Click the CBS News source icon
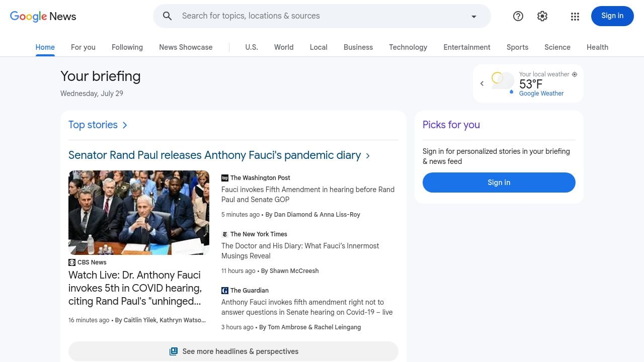The image size is (644, 362). pyautogui.click(x=72, y=262)
